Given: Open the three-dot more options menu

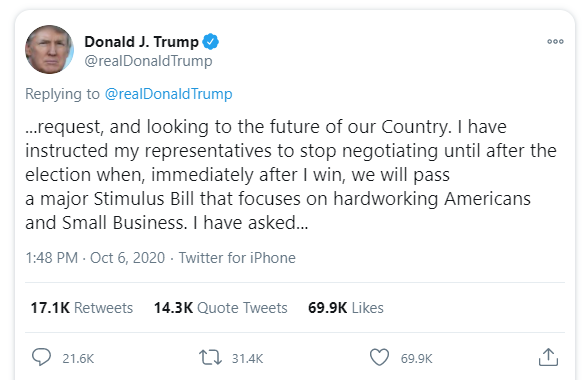Looking at the screenshot, I should (x=555, y=42).
